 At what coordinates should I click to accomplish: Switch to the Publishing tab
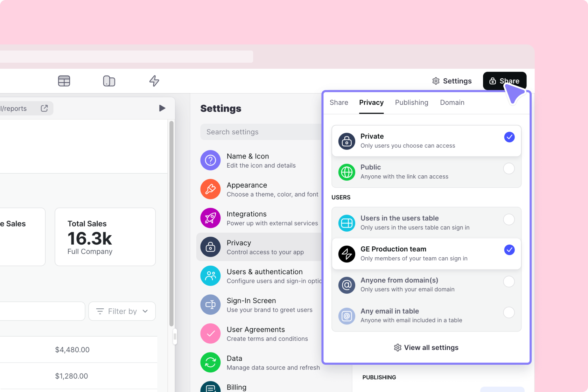pos(411,103)
